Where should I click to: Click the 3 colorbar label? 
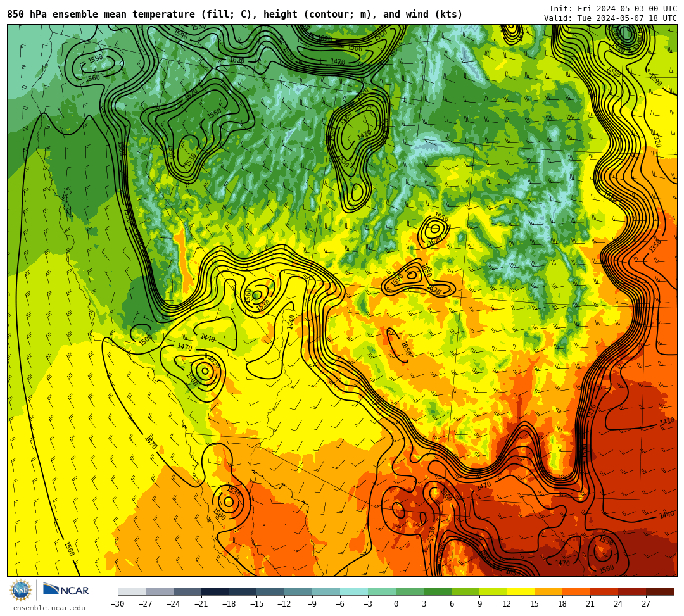pos(424,604)
